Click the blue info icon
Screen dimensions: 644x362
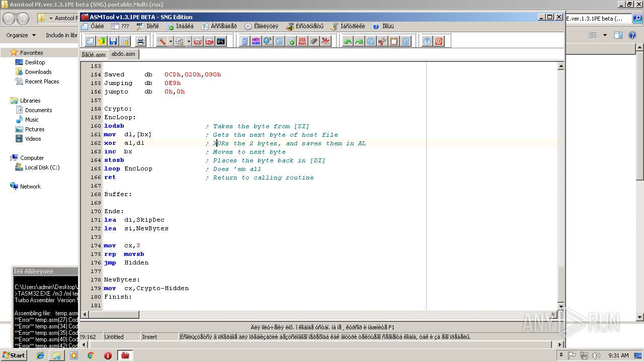click(427, 41)
